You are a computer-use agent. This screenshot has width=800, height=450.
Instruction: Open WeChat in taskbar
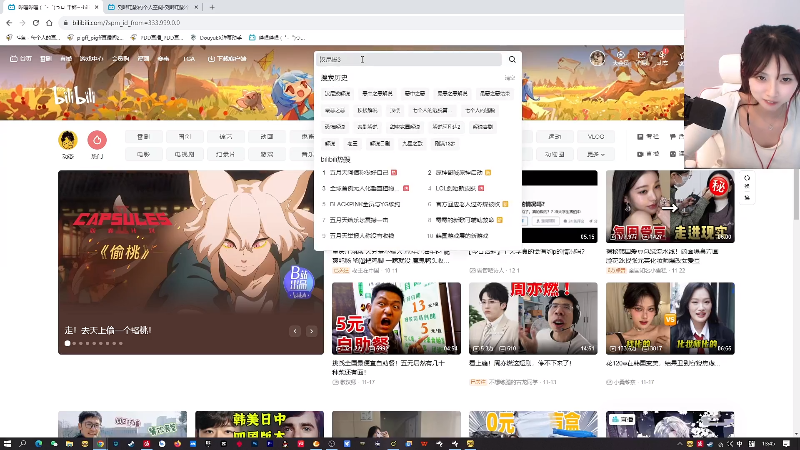click(x=54, y=444)
